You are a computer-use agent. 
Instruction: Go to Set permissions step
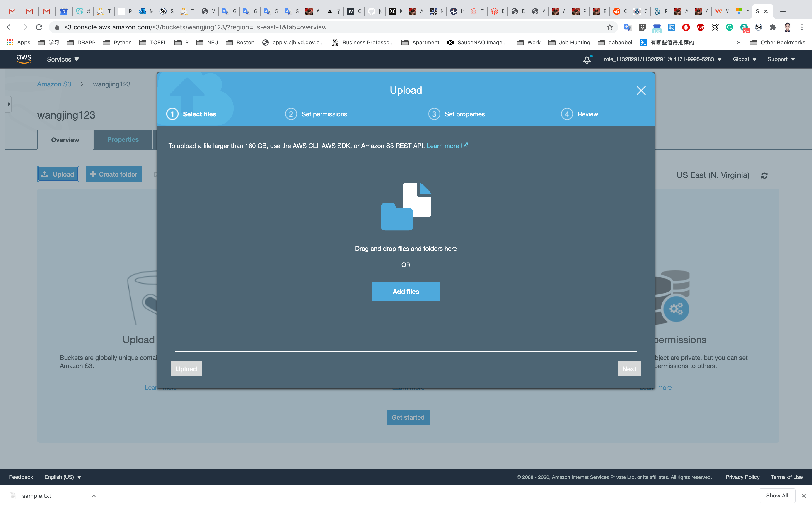(317, 114)
